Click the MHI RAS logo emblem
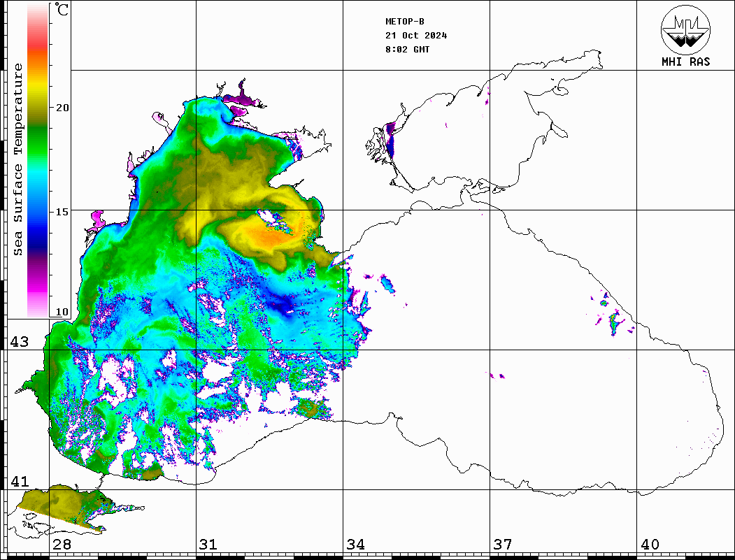The width and height of the screenshot is (735, 560). [685, 29]
